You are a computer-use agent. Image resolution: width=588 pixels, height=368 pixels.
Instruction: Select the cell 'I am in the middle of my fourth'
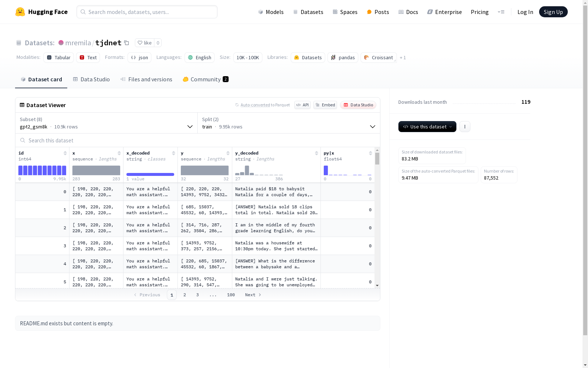coord(276,228)
